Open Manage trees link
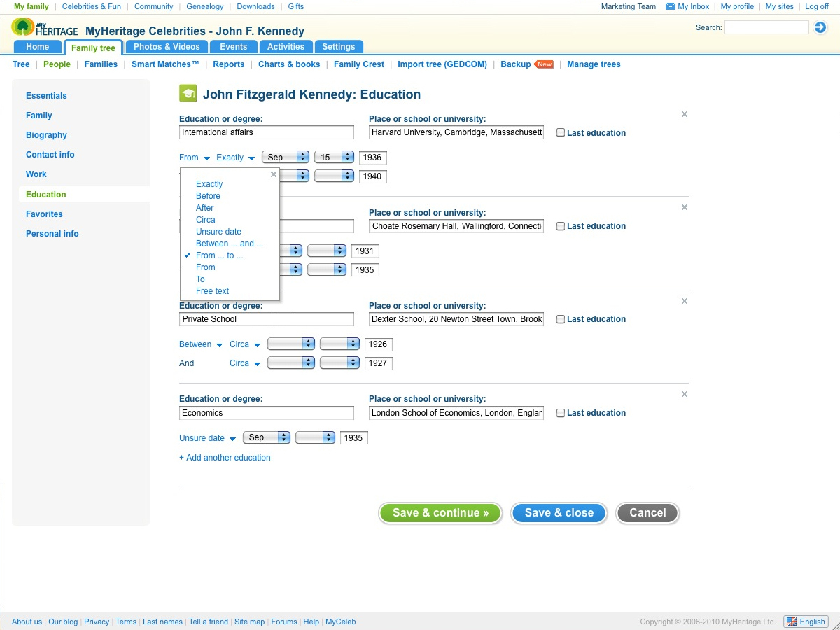Screen dimensions: 840x630 pyautogui.click(x=594, y=64)
